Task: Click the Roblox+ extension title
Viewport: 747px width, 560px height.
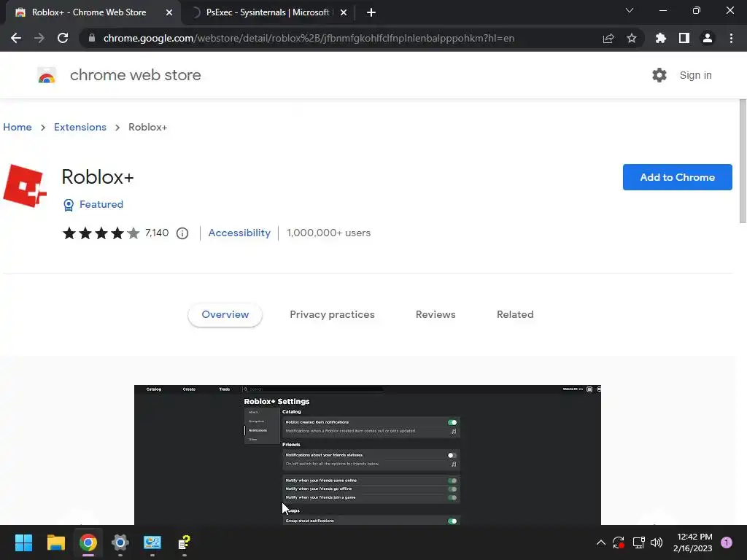Action: tap(98, 177)
